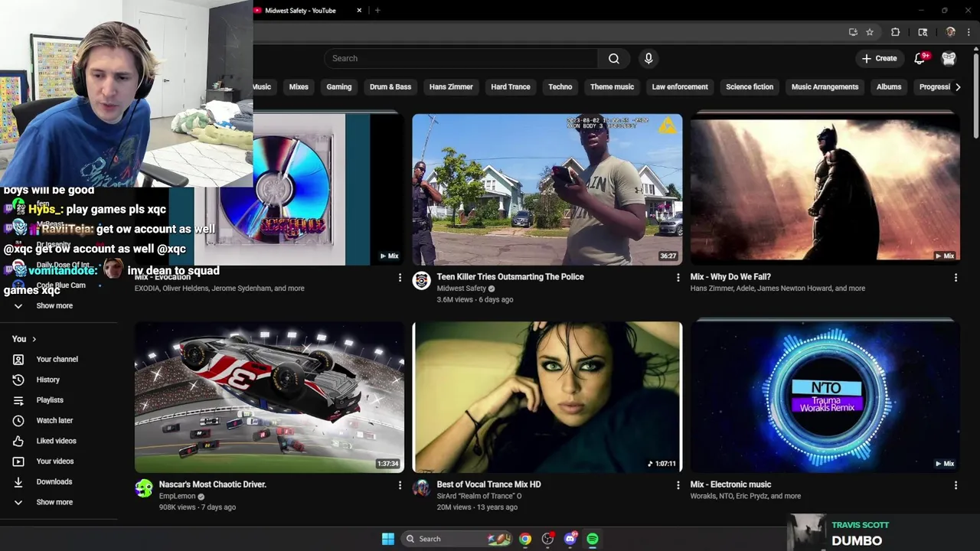Image resolution: width=980 pixels, height=551 pixels.
Task: Select the Techno chip
Action: [560, 86]
